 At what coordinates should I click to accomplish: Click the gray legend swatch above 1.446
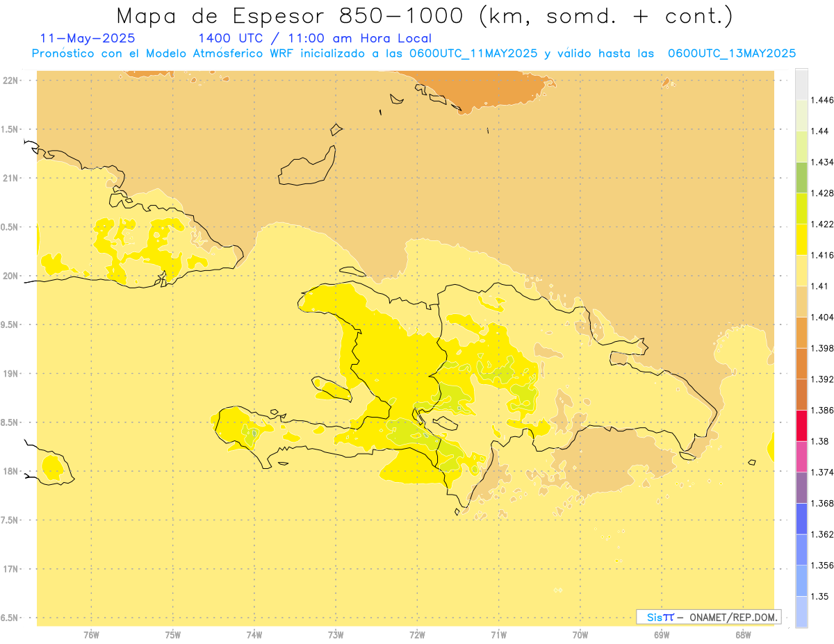coord(801,84)
